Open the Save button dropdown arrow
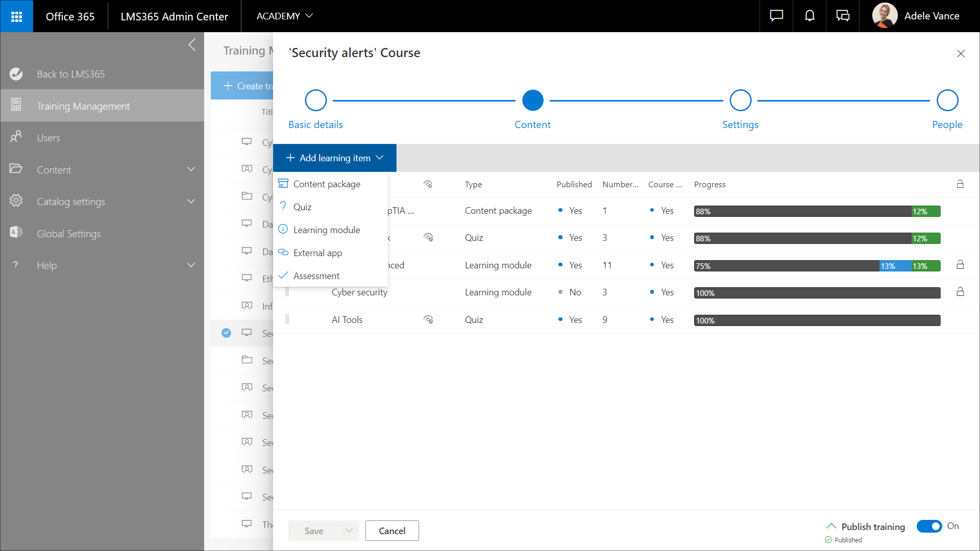Viewport: 980px width, 551px height. tap(349, 531)
